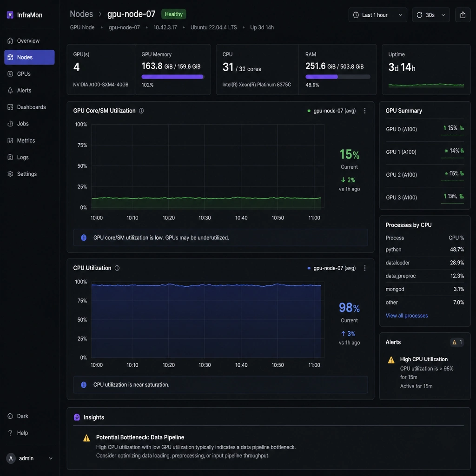Screen dimensions: 476x476
Task: Click the Logs document icon
Action: click(10, 157)
